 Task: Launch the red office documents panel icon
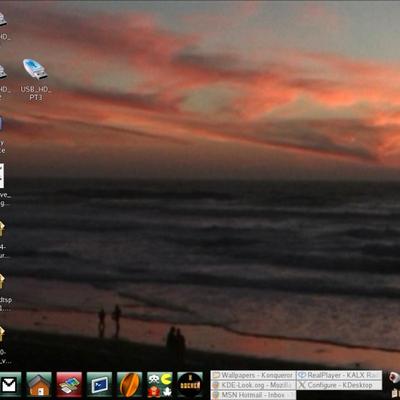pyautogui.click(x=69, y=385)
